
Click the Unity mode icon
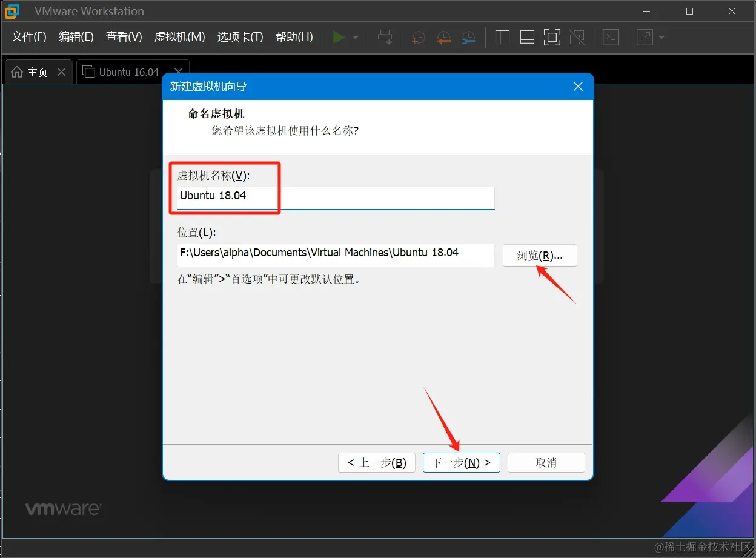pos(577,38)
